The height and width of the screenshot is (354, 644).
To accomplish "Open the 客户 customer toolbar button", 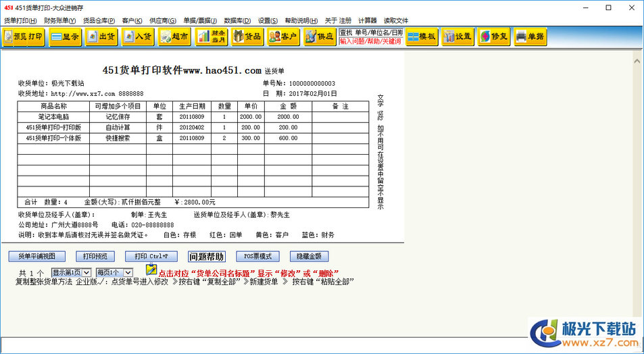I will pyautogui.click(x=283, y=36).
